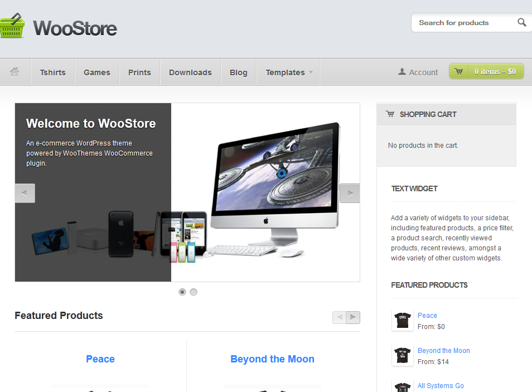This screenshot has width=532, height=392.
Task: Click next arrow in Featured Products carousel
Action: coord(353,317)
